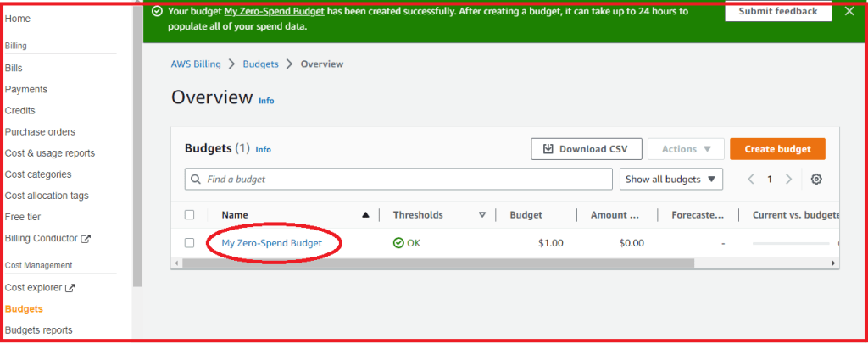
Task: Open Payments in sidebar
Action: pyautogui.click(x=26, y=89)
